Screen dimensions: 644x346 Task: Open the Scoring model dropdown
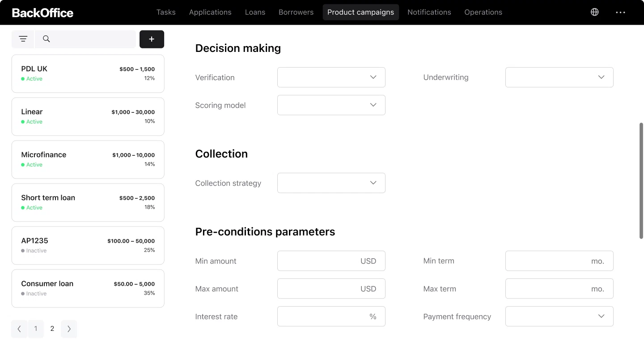331,105
